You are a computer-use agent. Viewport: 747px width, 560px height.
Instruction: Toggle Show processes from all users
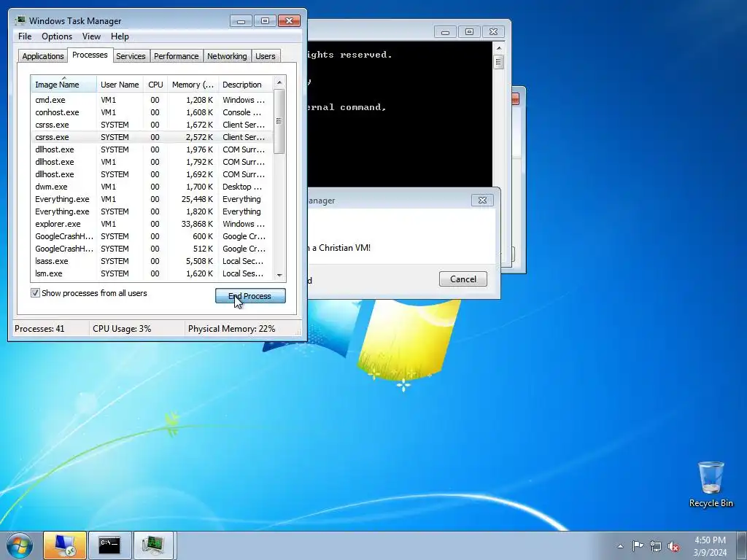pyautogui.click(x=35, y=293)
